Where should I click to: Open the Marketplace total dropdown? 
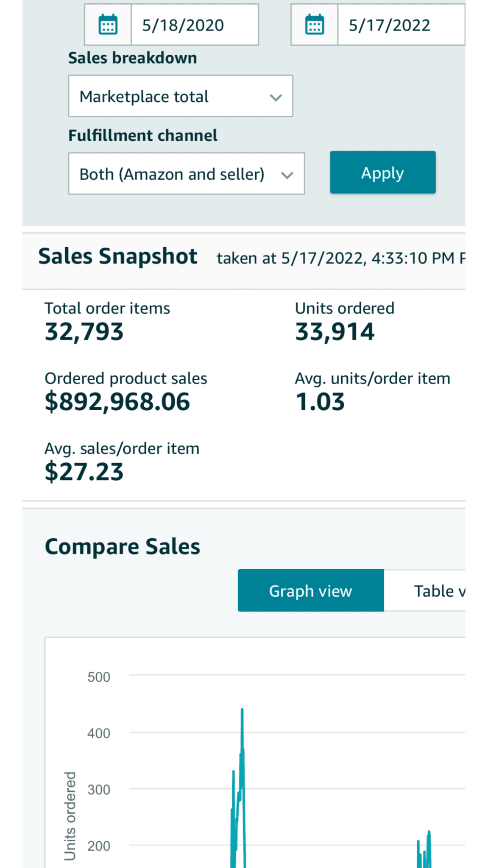(180, 96)
